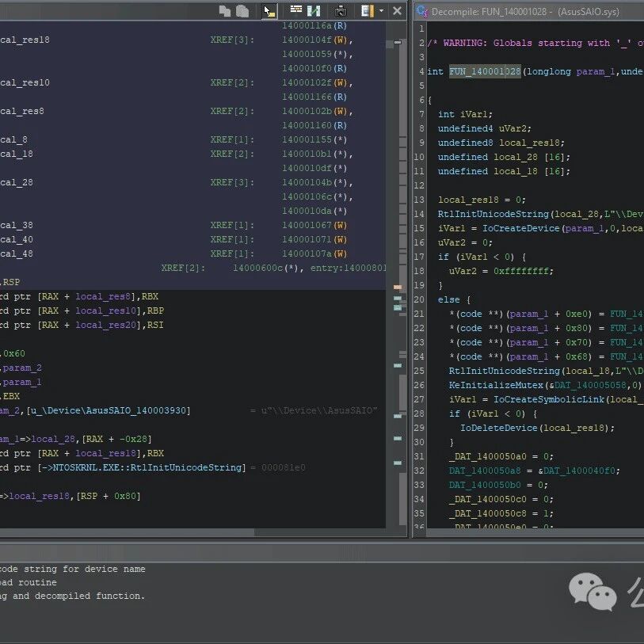Image resolution: width=644 pixels, height=644 pixels.
Task: Click the WARNING comment on line 2
Action: pyautogui.click(x=535, y=43)
